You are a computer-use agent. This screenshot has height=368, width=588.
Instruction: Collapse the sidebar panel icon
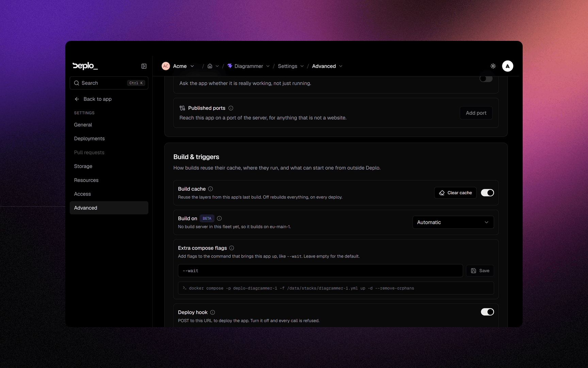coord(144,66)
